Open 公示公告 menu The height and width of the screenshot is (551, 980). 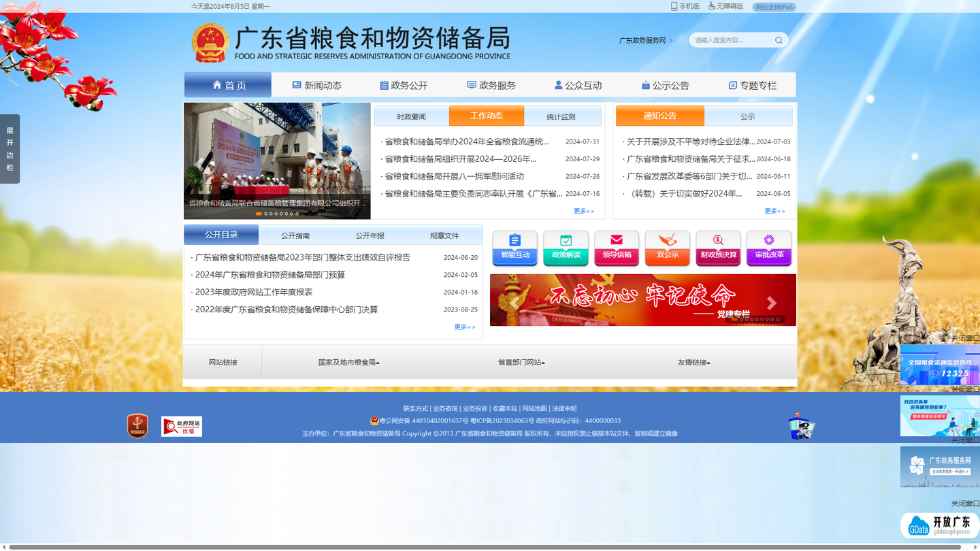(666, 85)
